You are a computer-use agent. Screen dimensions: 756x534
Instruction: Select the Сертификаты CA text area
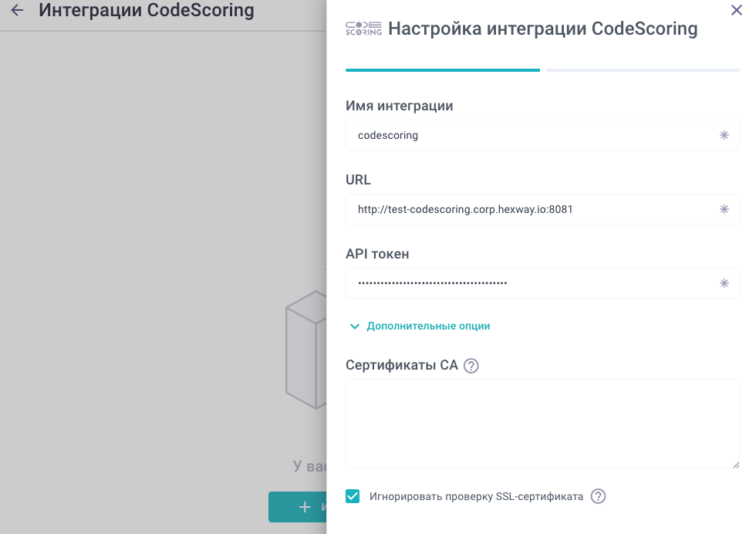(x=542, y=424)
